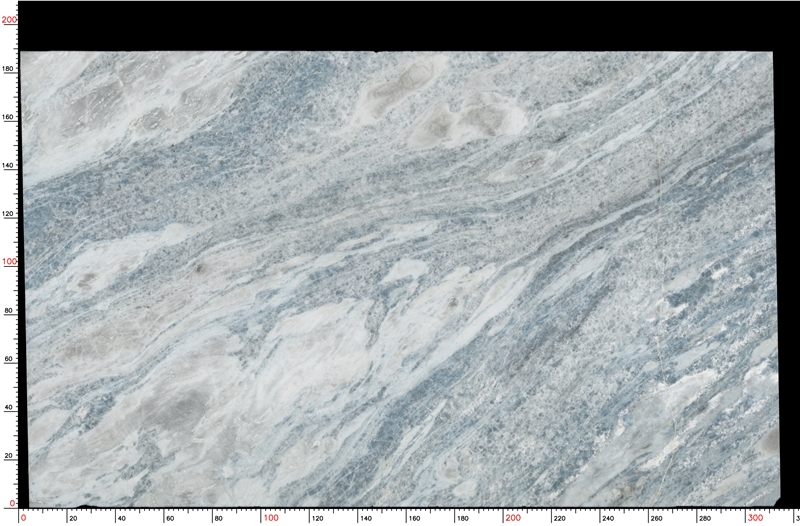Click the 20 label on horizontal ruler

click(x=73, y=518)
